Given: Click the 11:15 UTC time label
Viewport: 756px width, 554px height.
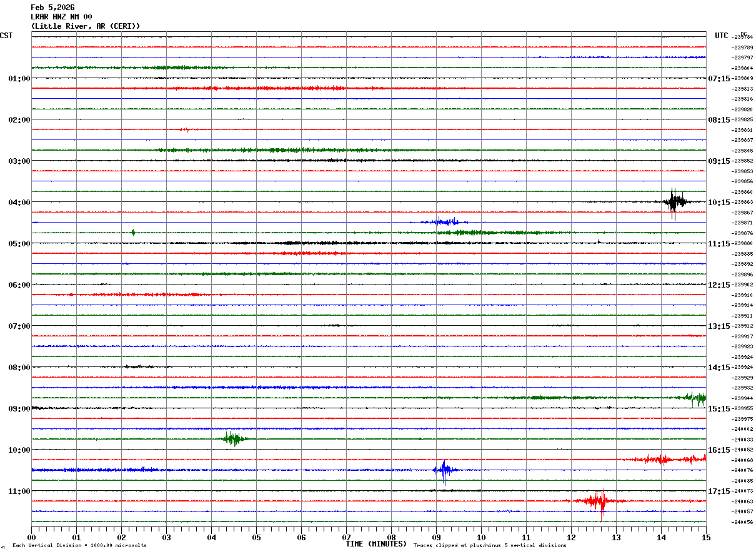Looking at the screenshot, I should click(719, 243).
